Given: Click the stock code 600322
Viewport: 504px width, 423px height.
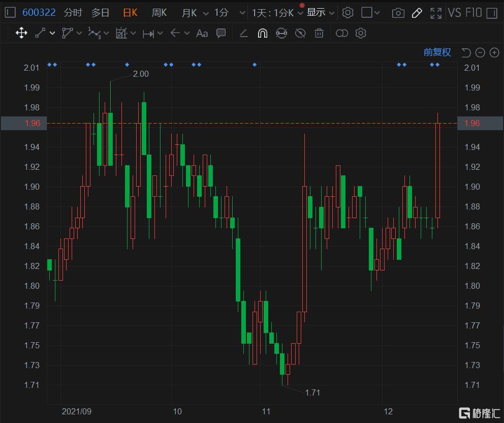Looking at the screenshot, I should pyautogui.click(x=39, y=13).
